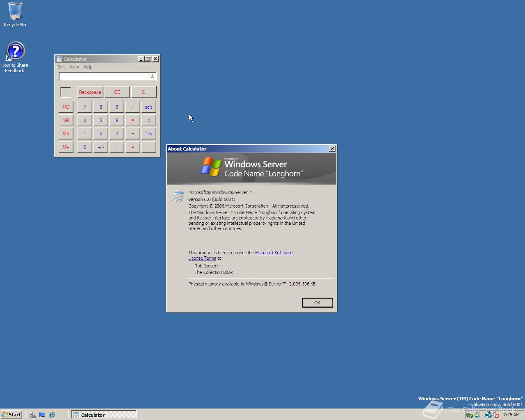Click the percent (%) button
Image resolution: width=525 pixels, height=420 pixels.
click(x=149, y=121)
